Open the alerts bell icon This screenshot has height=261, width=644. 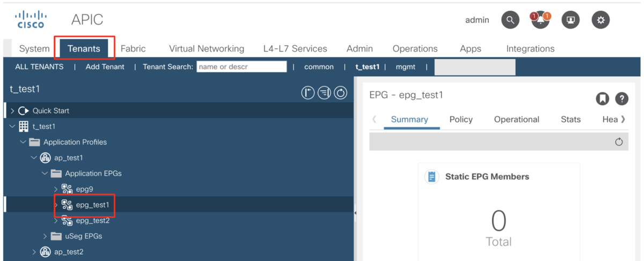pos(540,20)
